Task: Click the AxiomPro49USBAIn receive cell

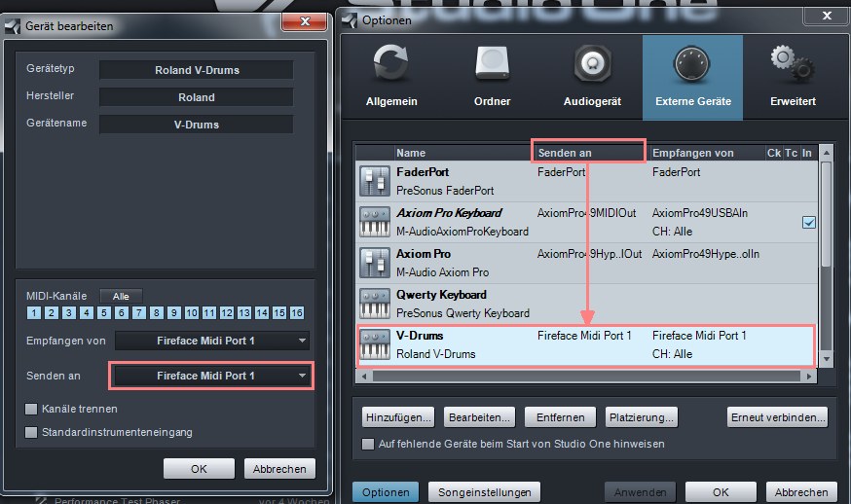Action: (x=699, y=213)
